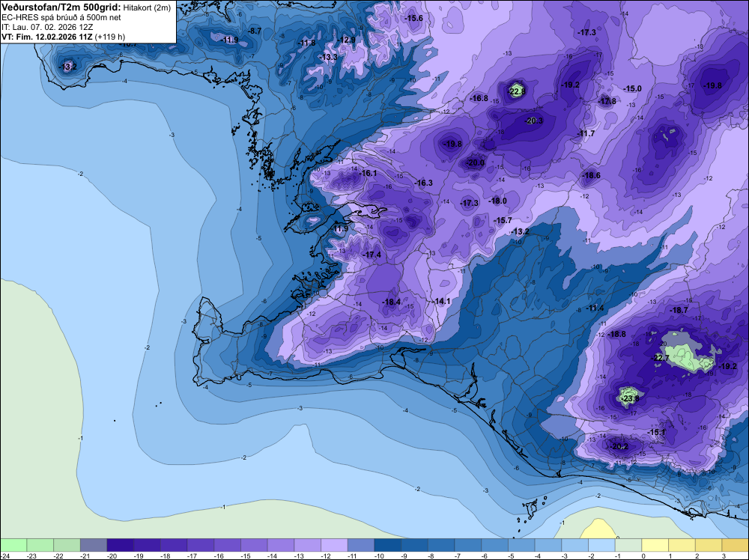Click the -20.2 temperature label
This screenshot has height=560, width=749.
tap(619, 447)
